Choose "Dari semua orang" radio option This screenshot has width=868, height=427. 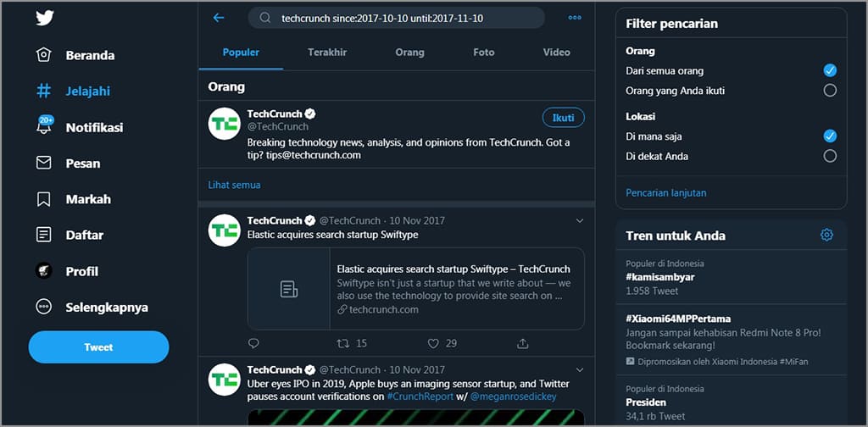pos(830,70)
